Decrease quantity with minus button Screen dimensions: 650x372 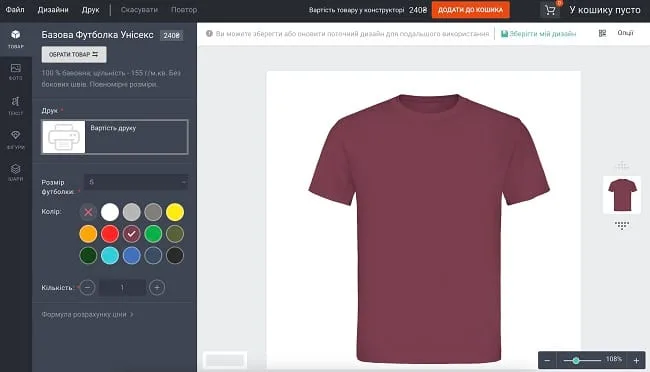click(87, 287)
